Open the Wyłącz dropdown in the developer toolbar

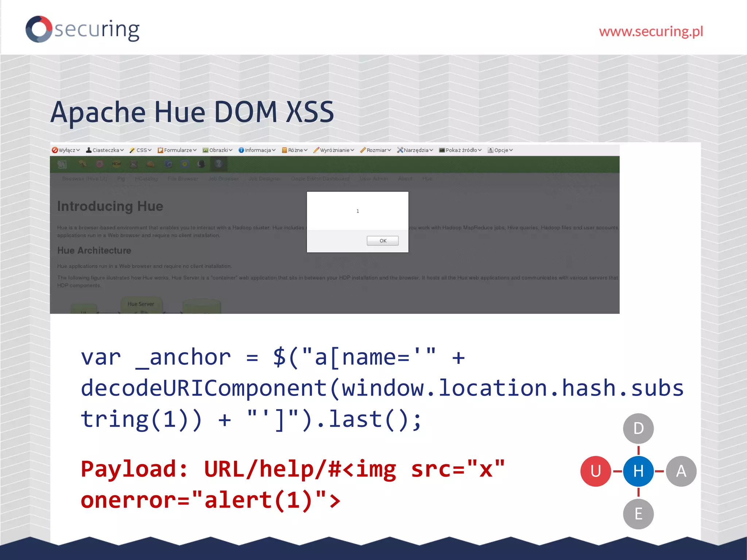pyautogui.click(x=66, y=150)
